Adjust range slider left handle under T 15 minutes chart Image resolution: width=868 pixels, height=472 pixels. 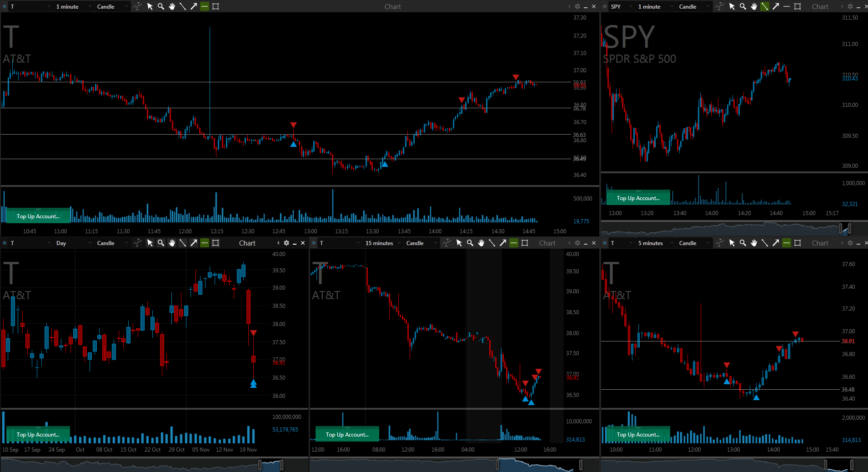coord(497,465)
